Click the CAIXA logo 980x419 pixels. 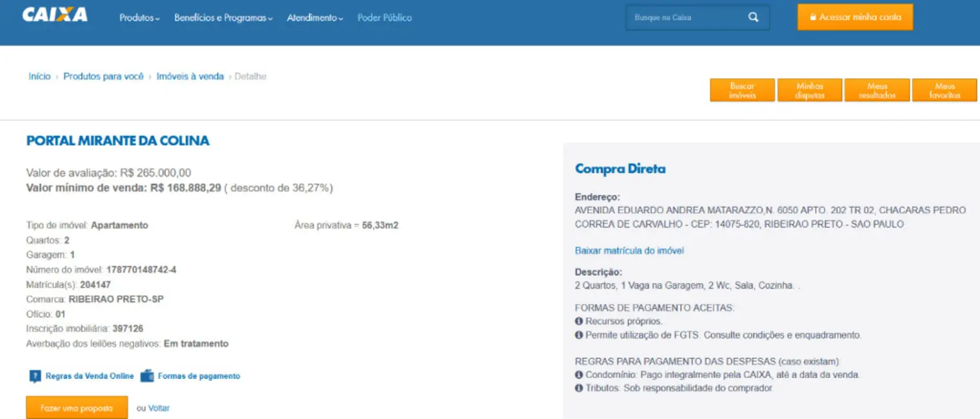(x=55, y=15)
